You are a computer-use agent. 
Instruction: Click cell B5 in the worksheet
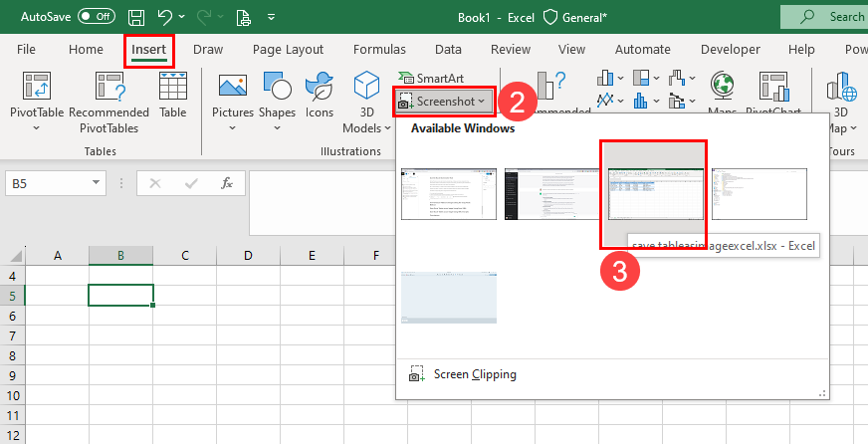(x=120, y=295)
